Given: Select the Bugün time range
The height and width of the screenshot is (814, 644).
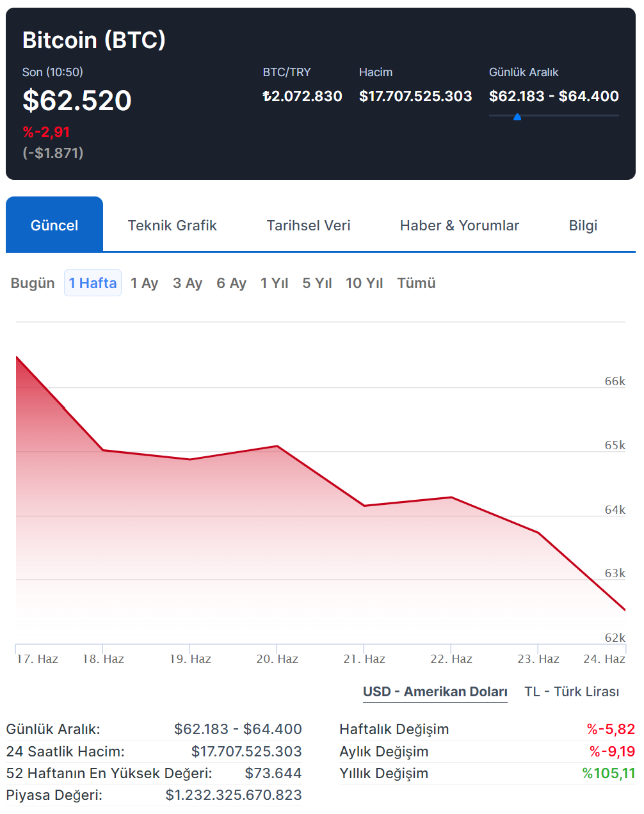Looking at the screenshot, I should coord(33,283).
